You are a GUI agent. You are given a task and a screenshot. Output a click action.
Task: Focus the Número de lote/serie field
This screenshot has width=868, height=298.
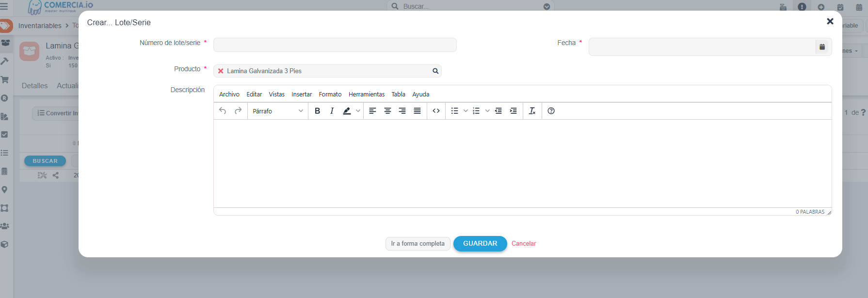[335, 45]
